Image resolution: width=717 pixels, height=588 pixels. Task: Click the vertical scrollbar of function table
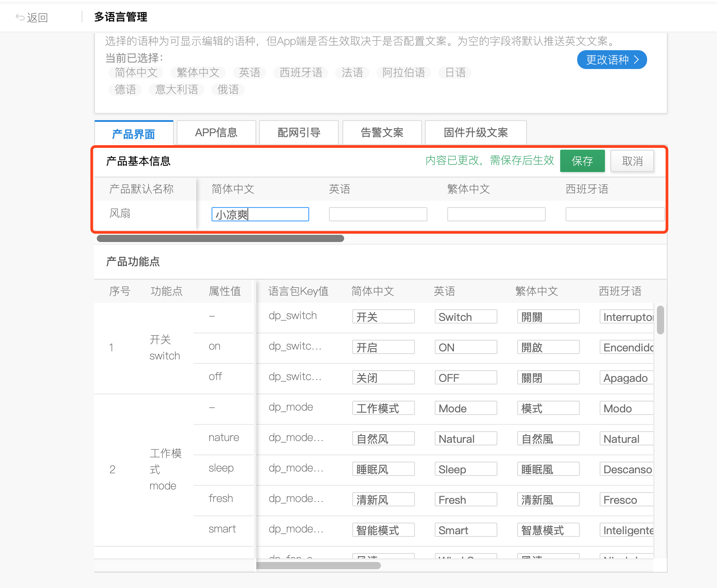pyautogui.click(x=660, y=320)
